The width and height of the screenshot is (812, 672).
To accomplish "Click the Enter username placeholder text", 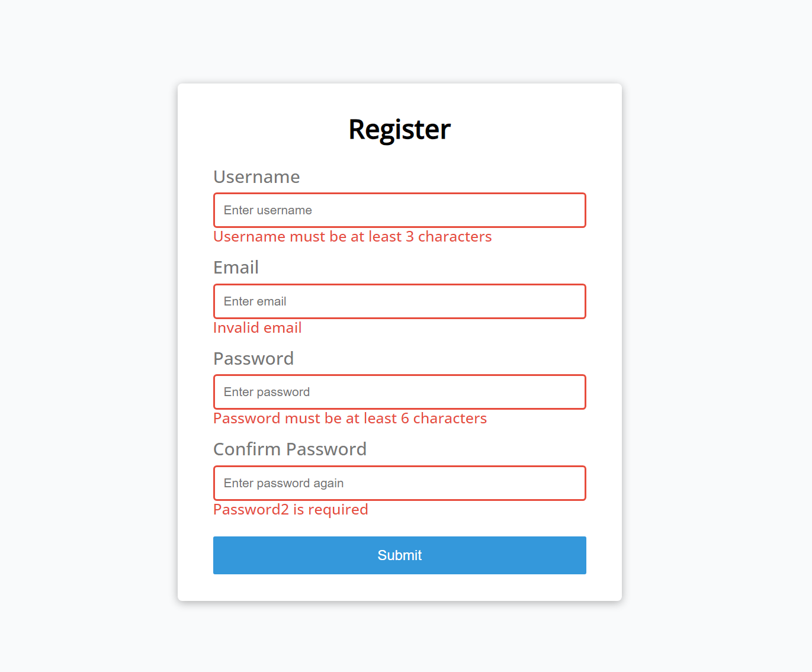I will coord(267,210).
